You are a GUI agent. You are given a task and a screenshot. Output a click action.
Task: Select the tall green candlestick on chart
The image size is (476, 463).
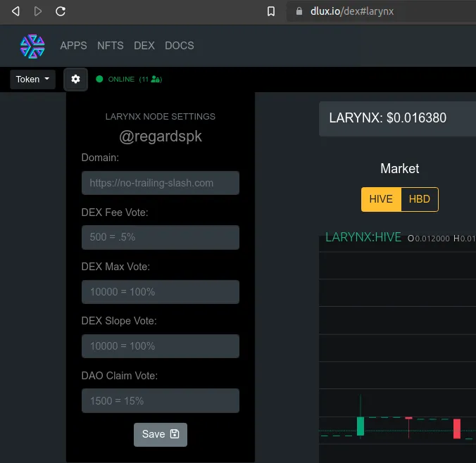point(361,426)
